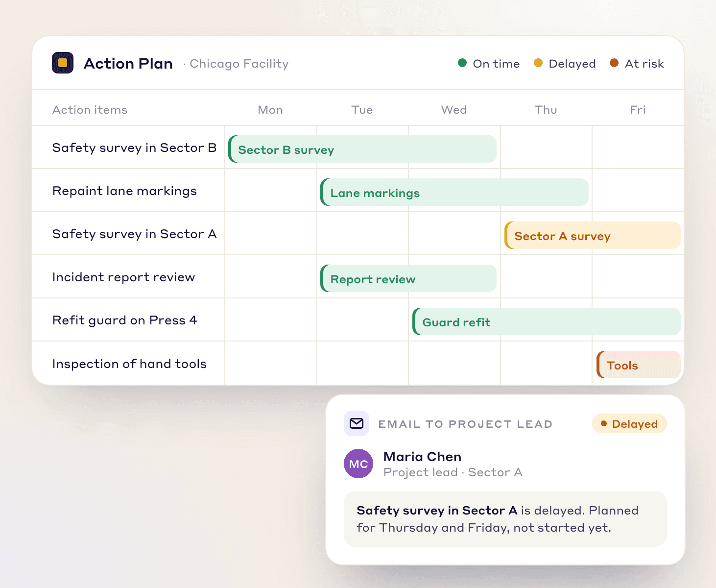Click the Fri column header
This screenshot has height=588, width=716.
(638, 110)
